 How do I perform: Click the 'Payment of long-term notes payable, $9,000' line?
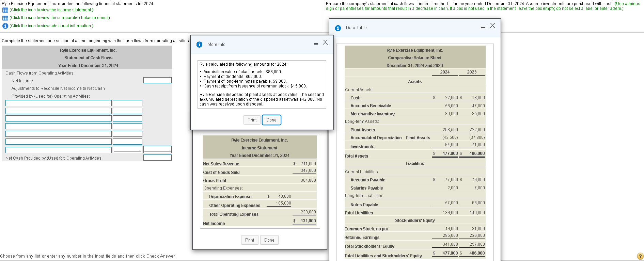point(245,81)
